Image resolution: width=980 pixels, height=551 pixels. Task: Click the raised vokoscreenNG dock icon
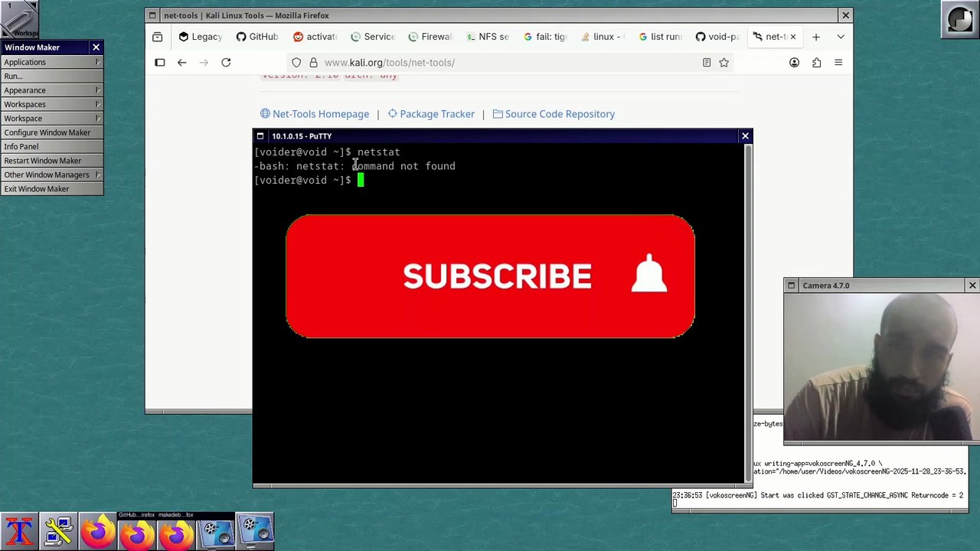[254, 531]
